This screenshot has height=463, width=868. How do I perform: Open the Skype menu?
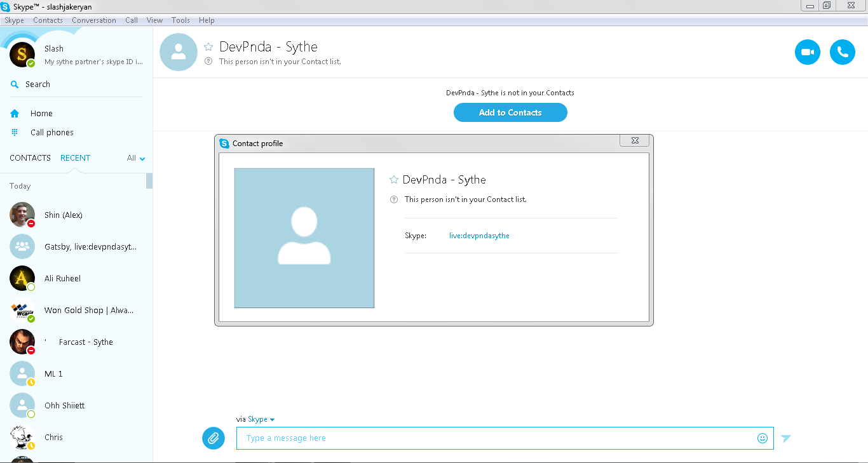coord(14,20)
